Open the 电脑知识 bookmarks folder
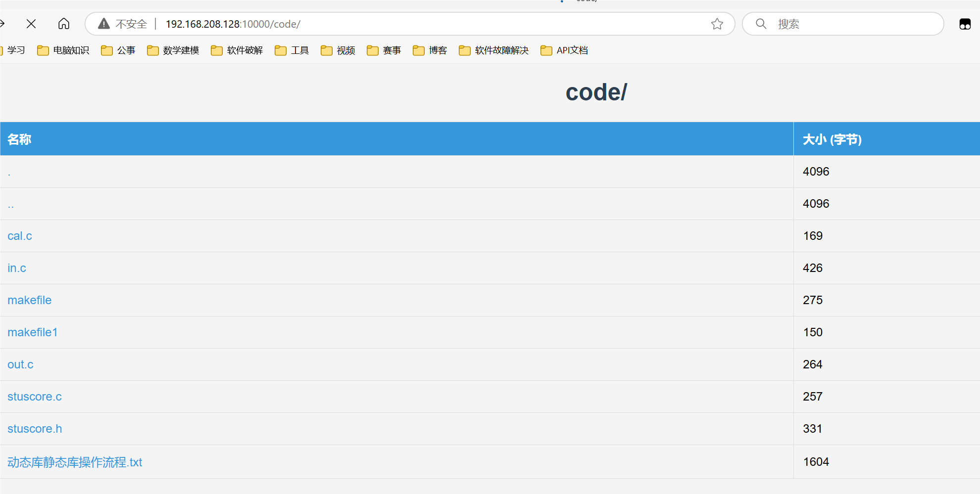Image resolution: width=980 pixels, height=494 pixels. [x=63, y=50]
